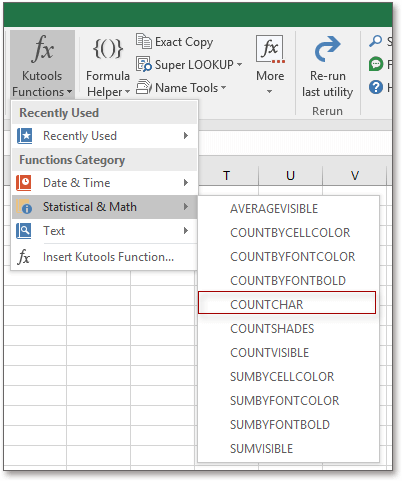402x481 pixels.
Task: Expand the Recently Used submenu arrow
Action: point(186,136)
